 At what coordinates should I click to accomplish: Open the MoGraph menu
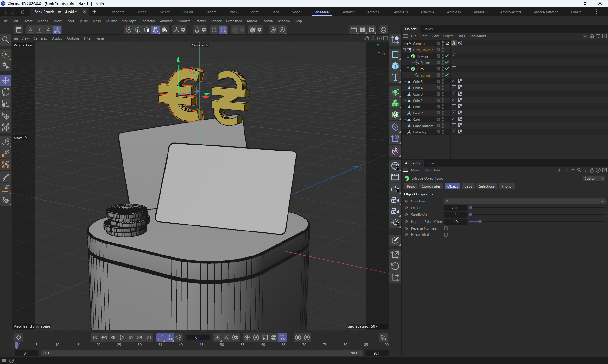pos(129,21)
